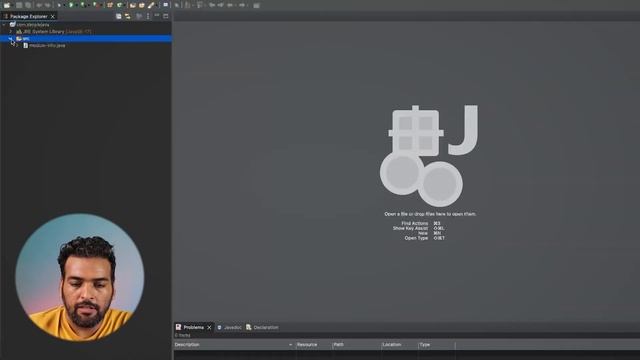Click the New shortcut hint
Image resolution: width=640 pixels, height=360 pixels.
429,233
